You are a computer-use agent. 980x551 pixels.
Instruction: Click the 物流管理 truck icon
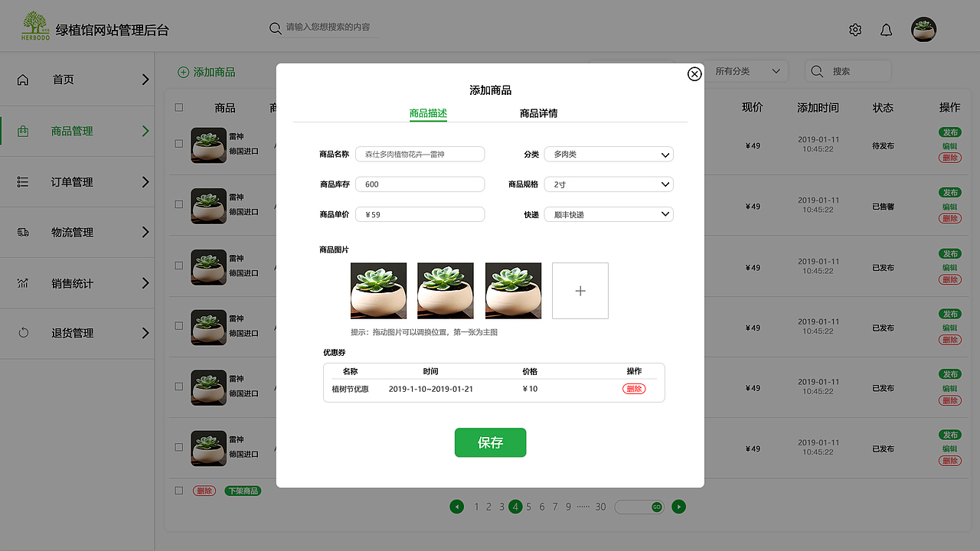(x=22, y=231)
